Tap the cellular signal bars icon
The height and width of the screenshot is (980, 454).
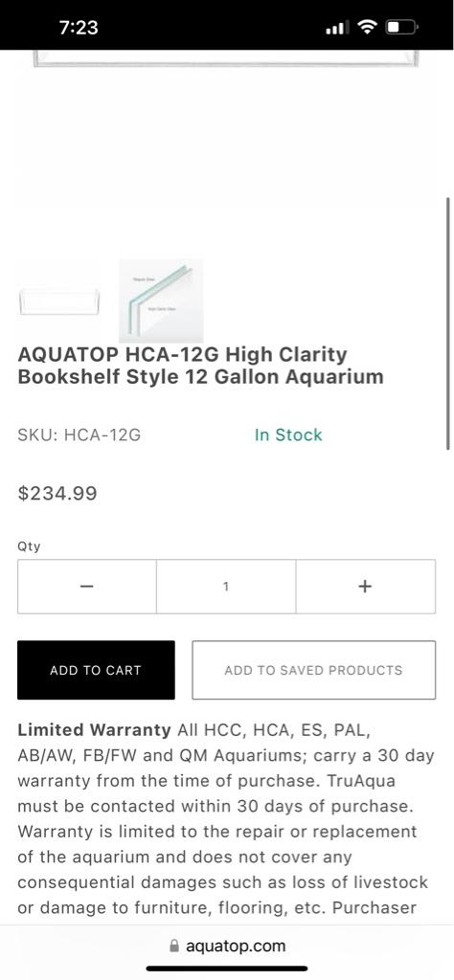click(337, 28)
